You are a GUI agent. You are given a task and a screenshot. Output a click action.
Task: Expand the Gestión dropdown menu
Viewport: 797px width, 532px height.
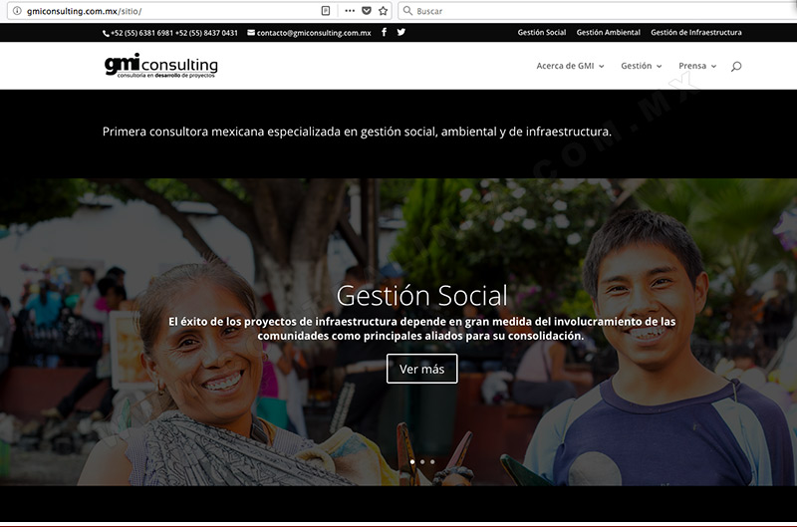[x=642, y=66]
